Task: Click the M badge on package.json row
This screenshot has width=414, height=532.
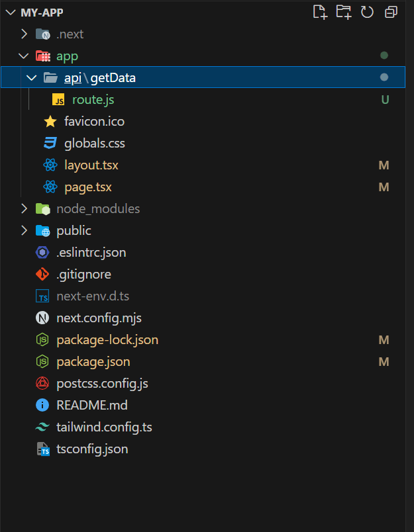Action: [384, 362]
